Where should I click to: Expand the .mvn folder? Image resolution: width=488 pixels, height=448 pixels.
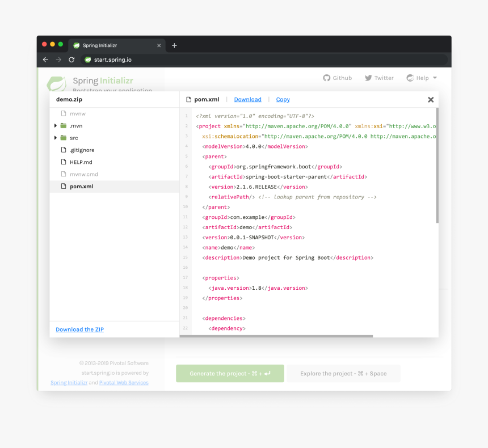coord(56,126)
